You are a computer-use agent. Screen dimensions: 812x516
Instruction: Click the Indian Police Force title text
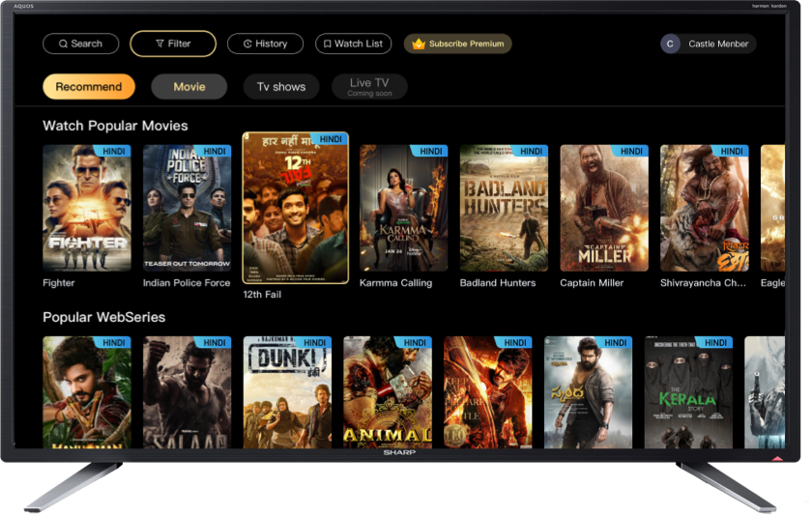coord(187,283)
